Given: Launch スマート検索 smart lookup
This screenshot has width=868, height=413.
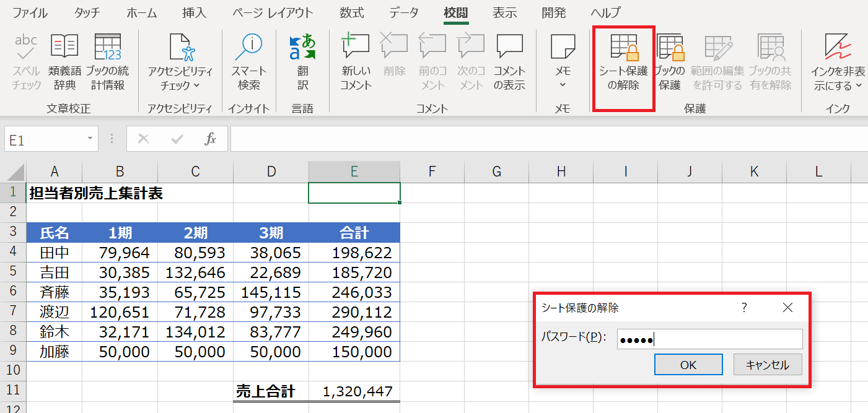Looking at the screenshot, I should pyautogui.click(x=249, y=62).
